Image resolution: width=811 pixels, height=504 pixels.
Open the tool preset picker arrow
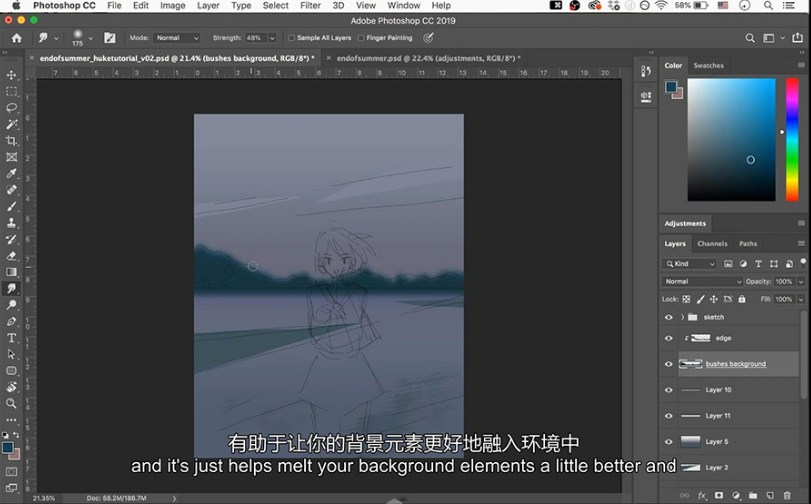point(56,38)
